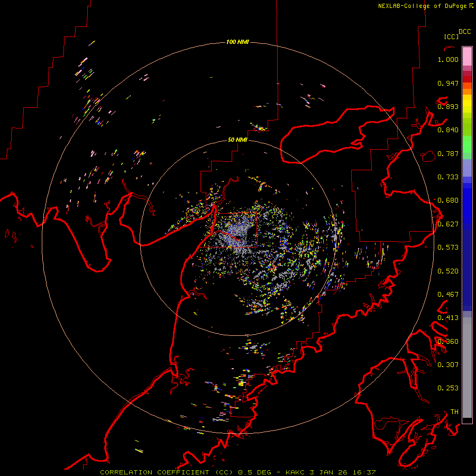Click the 0.413 legend value

pos(448,318)
